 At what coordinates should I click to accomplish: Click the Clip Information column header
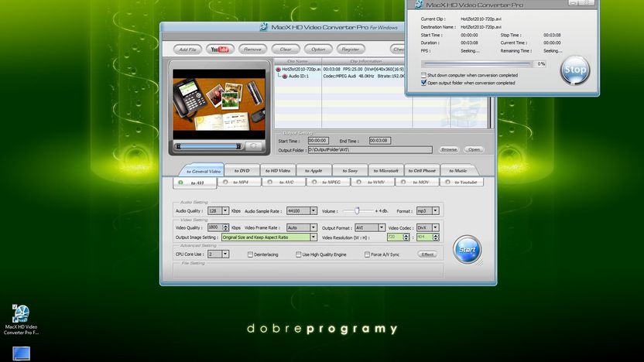[365, 61]
